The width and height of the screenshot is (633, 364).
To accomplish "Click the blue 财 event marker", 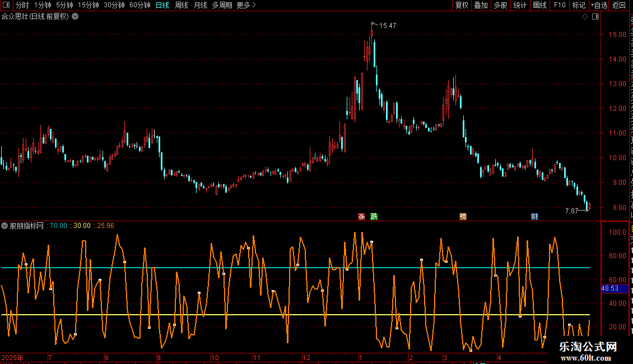I will click(534, 216).
